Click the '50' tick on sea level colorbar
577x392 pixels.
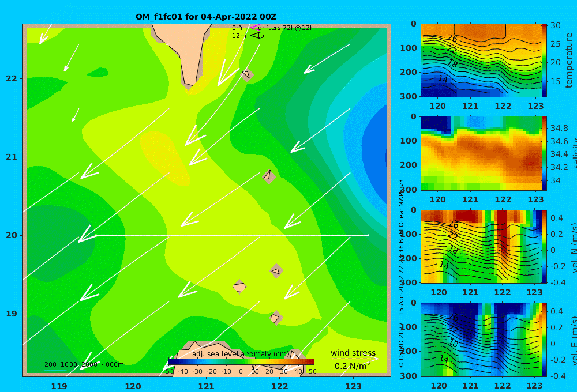[312, 371]
